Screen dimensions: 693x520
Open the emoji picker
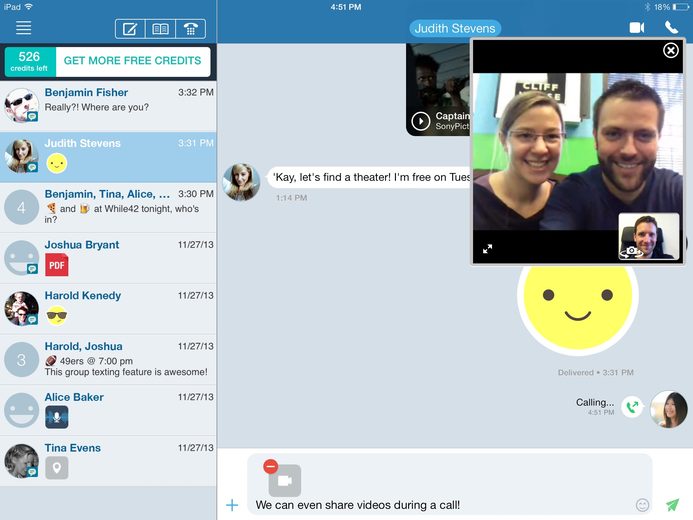642,505
